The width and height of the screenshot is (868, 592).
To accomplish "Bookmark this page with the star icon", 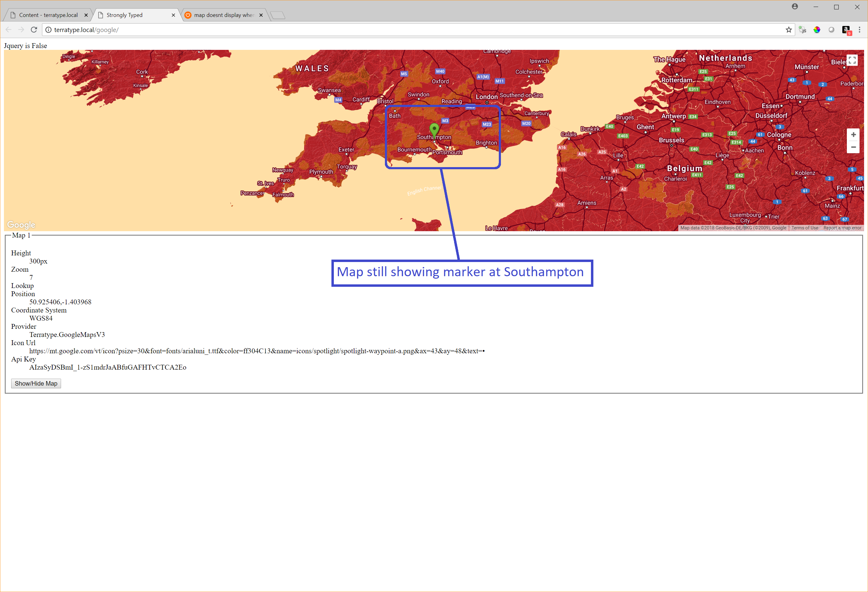I will pyautogui.click(x=789, y=30).
